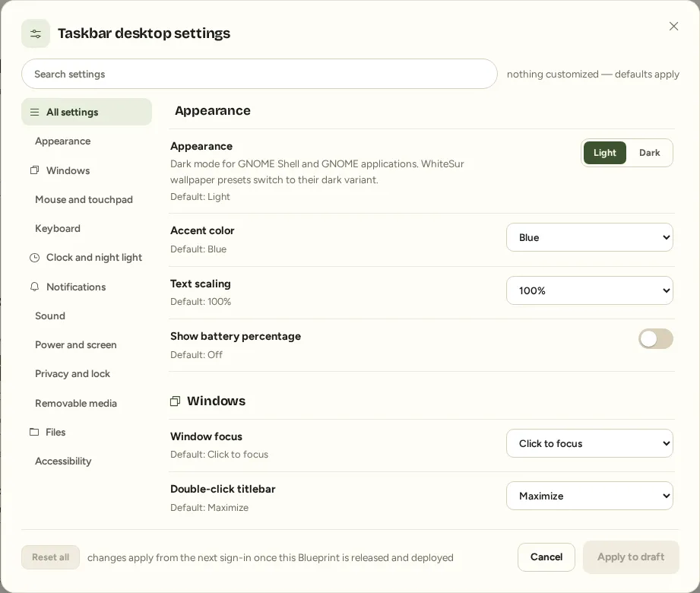Click the sliders settings icon beside title
The image size is (700, 593).
tap(36, 33)
